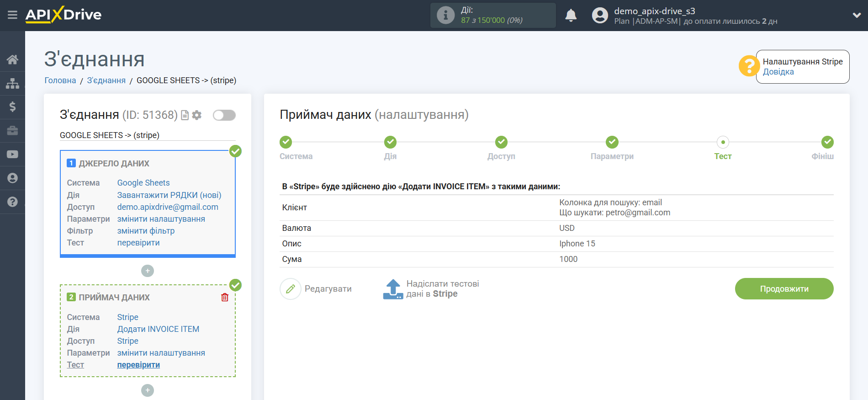Open help question icon in sidebar
The width and height of the screenshot is (868, 400).
(x=12, y=202)
